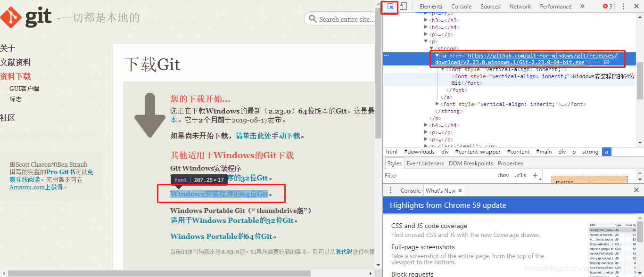Focus the Styles Filter input
Screen dimensions: 644x277
tap(438, 175)
